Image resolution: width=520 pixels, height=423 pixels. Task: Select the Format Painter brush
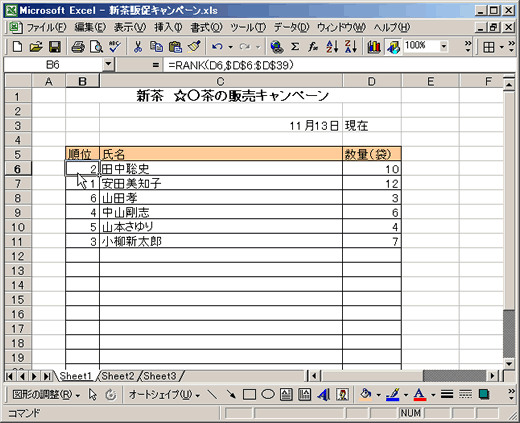coord(194,46)
